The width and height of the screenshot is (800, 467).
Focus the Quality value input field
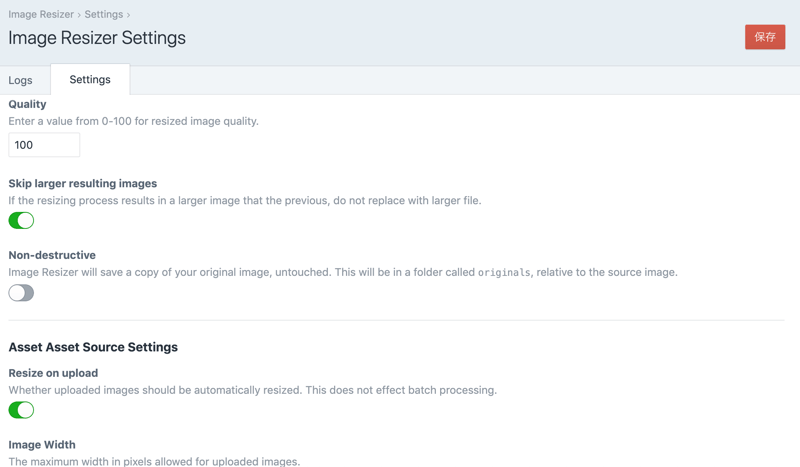coord(44,145)
